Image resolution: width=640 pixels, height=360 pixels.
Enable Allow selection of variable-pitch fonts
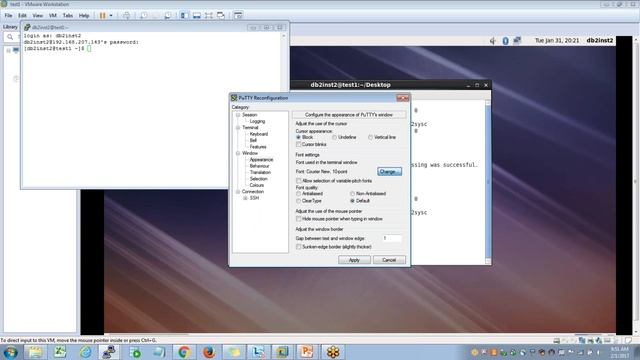(x=298, y=181)
